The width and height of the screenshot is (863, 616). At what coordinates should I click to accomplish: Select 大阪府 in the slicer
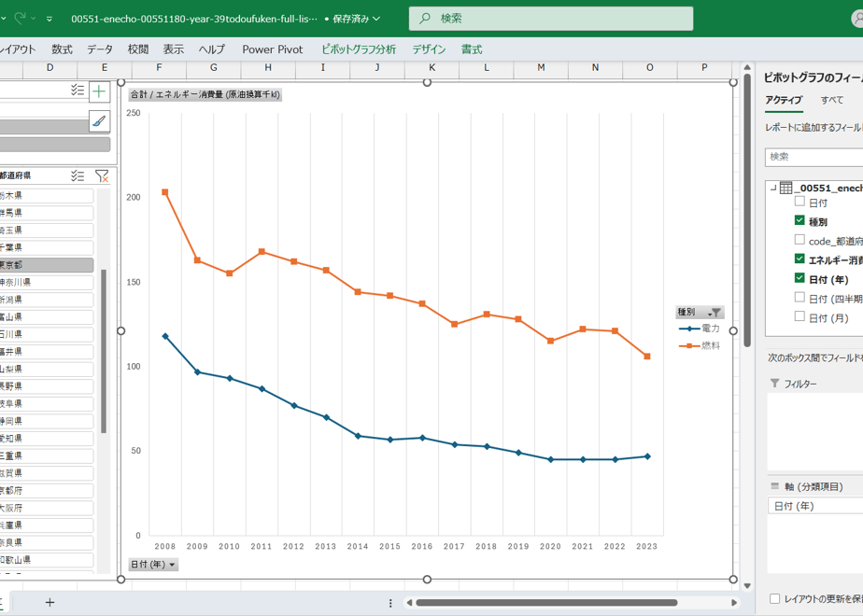pos(47,508)
